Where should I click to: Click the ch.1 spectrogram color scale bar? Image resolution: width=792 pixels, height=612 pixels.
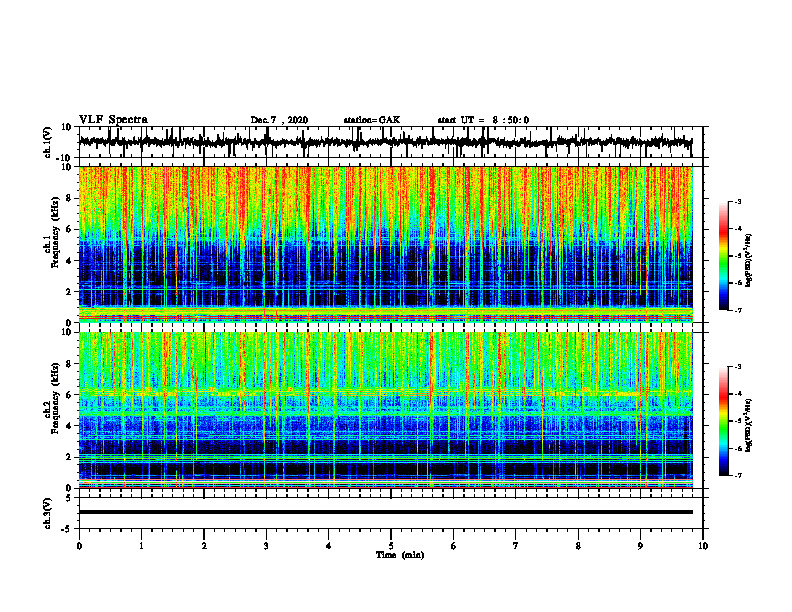(x=723, y=256)
